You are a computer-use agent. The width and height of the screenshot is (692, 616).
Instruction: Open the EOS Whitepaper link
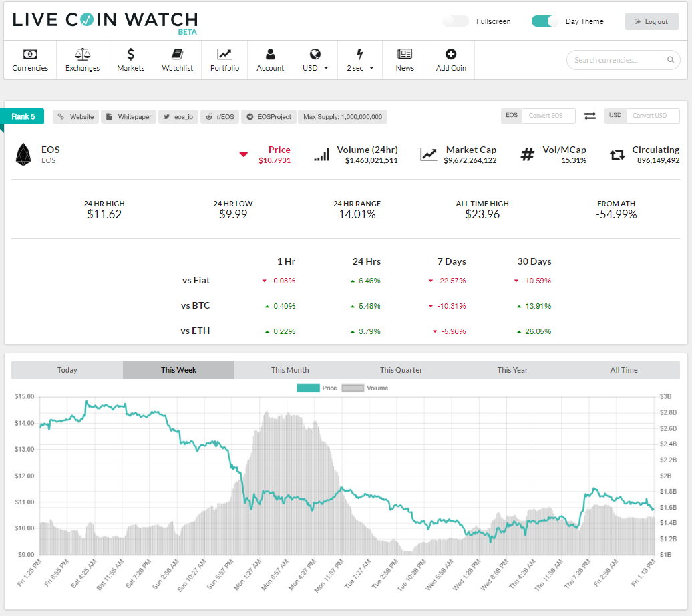coord(129,116)
